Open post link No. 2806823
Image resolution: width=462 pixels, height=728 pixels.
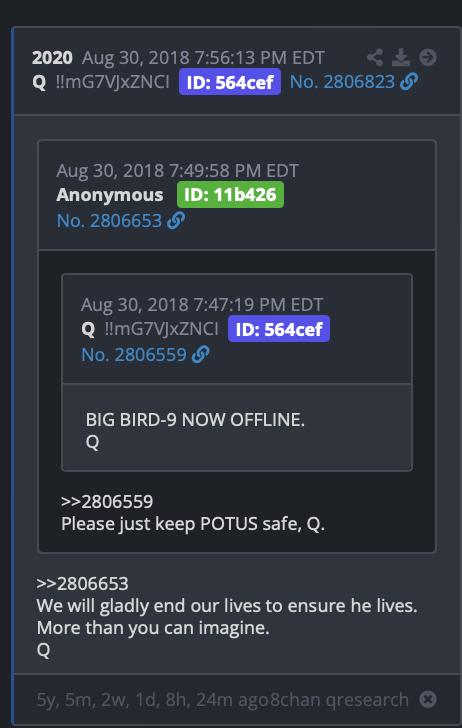pyautogui.click(x=342, y=82)
